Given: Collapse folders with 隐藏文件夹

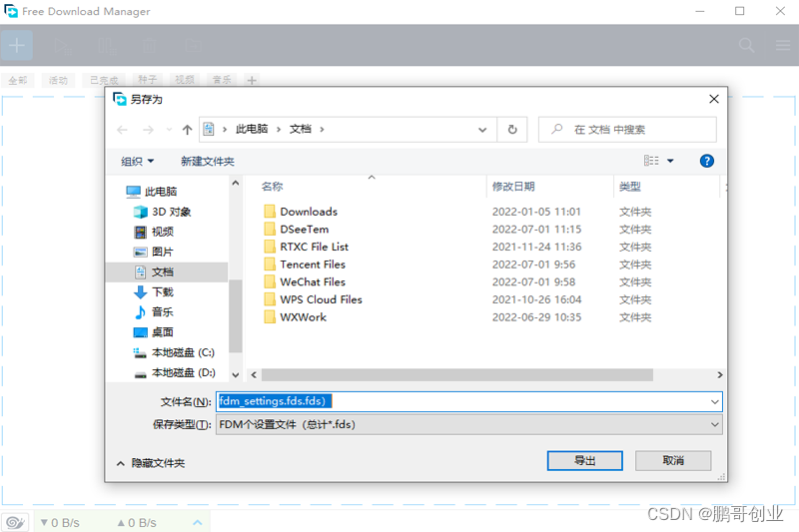Looking at the screenshot, I should pos(151,463).
